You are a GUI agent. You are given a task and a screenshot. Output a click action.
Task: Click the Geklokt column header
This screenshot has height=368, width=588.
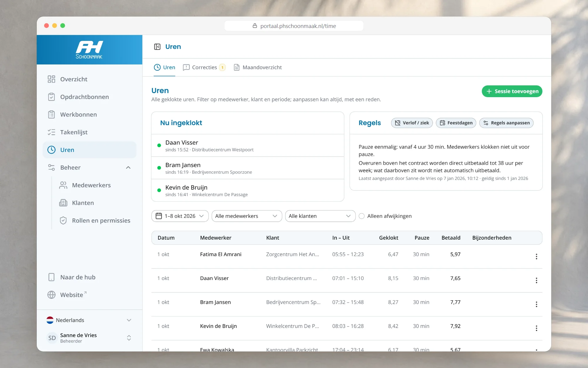click(388, 238)
